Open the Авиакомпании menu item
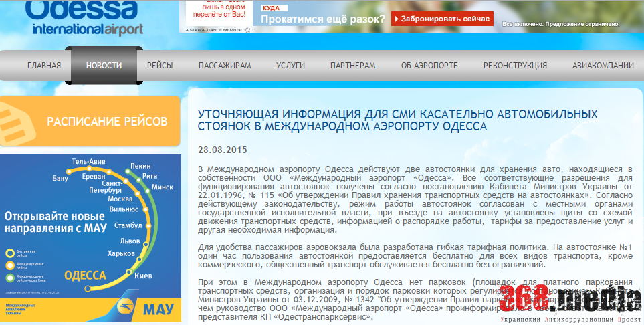This screenshot has width=644, height=325. coord(603,66)
